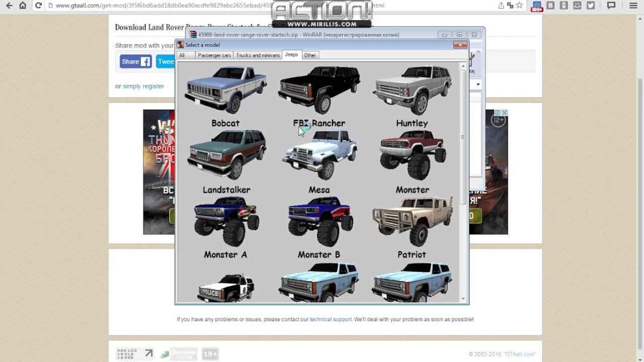Open the GTAall.com footer link
The image size is (644, 362).
pyautogui.click(x=520, y=354)
